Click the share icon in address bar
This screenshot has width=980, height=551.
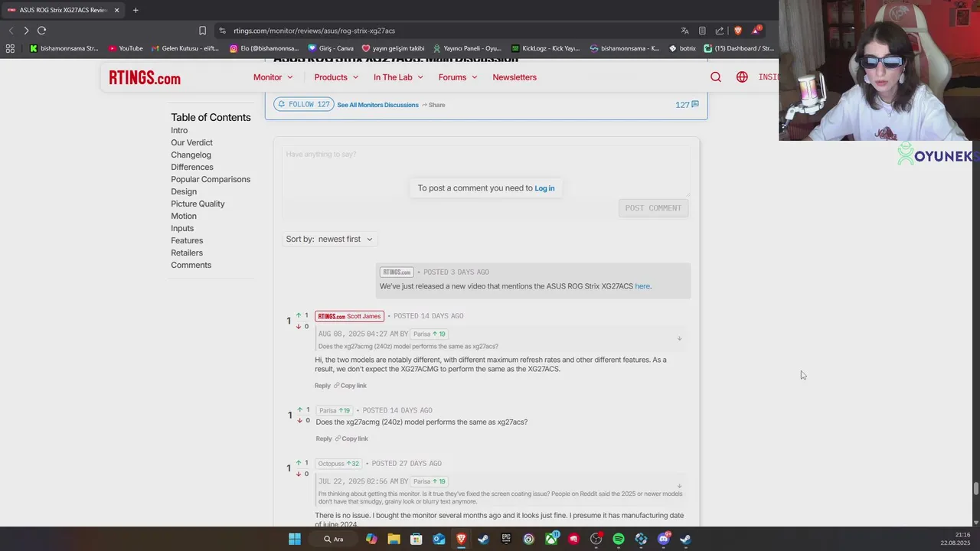(x=720, y=31)
